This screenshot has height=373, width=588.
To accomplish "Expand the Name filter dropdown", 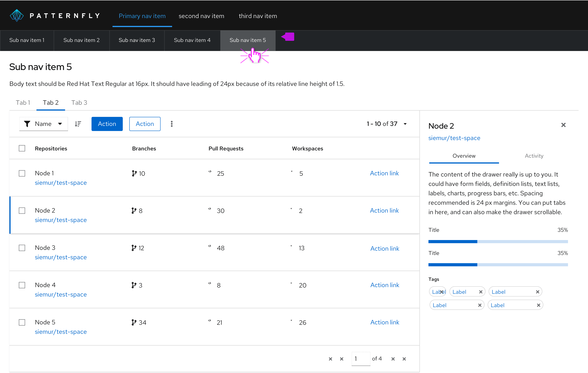I will (60, 124).
